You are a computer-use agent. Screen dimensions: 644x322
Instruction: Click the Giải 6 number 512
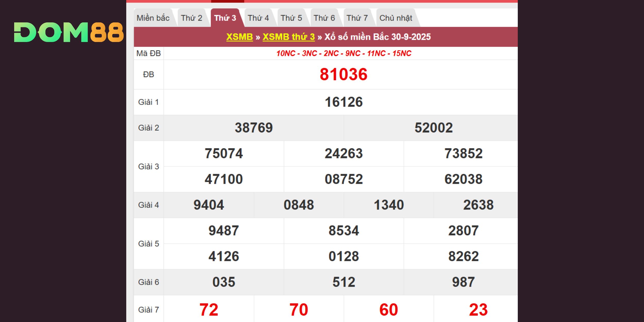(x=343, y=282)
